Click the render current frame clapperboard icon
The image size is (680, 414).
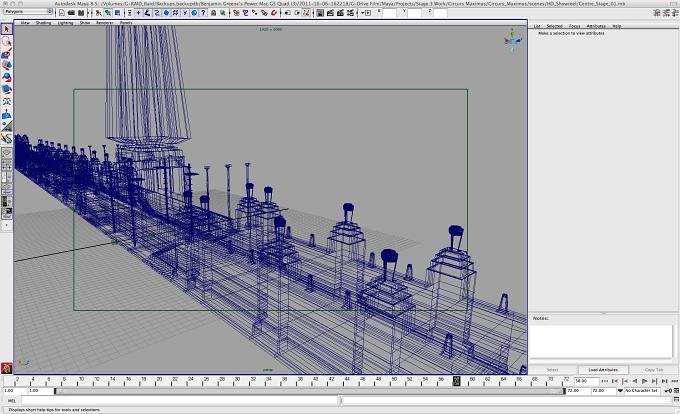click(330, 13)
